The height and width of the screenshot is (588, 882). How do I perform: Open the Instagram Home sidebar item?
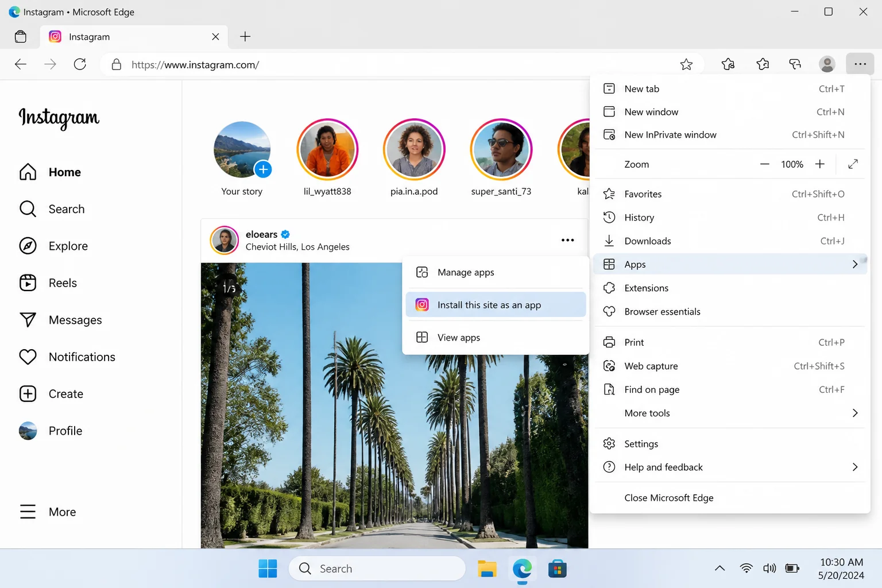pyautogui.click(x=50, y=172)
